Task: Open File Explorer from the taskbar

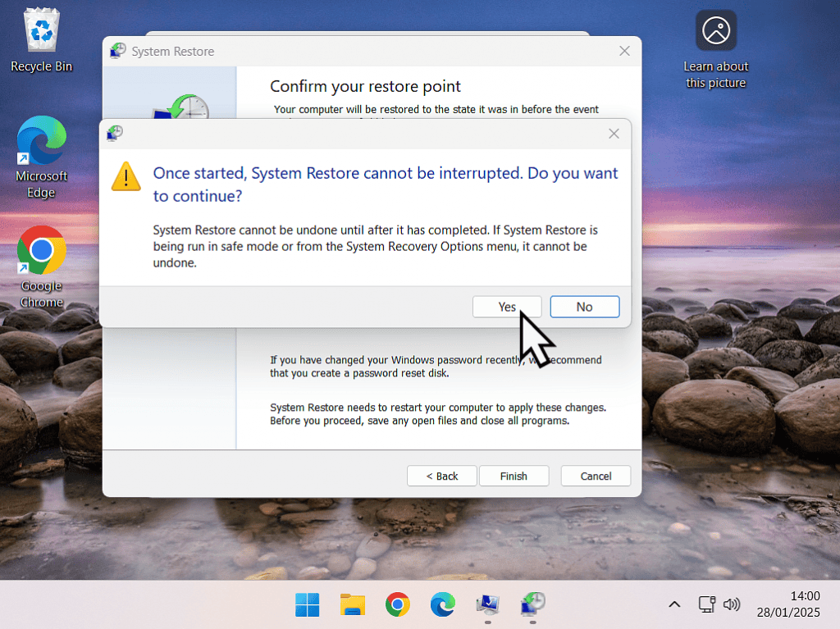Action: point(353,605)
